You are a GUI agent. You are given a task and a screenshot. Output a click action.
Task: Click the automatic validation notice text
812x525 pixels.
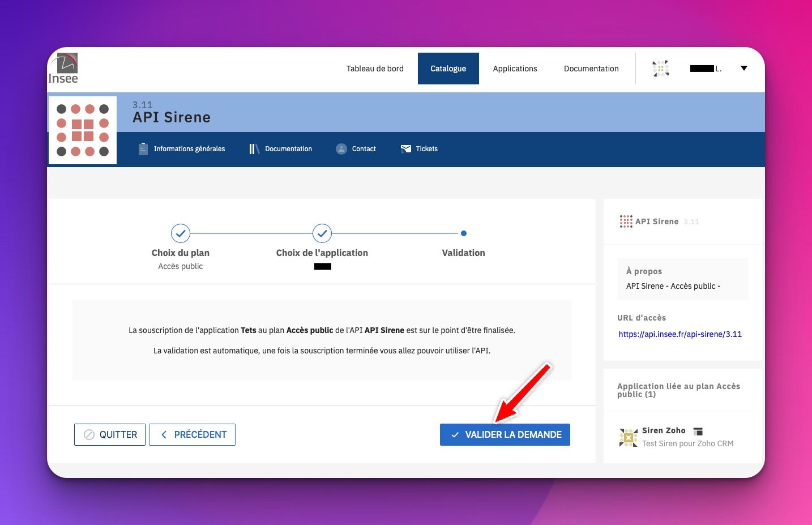(x=322, y=351)
